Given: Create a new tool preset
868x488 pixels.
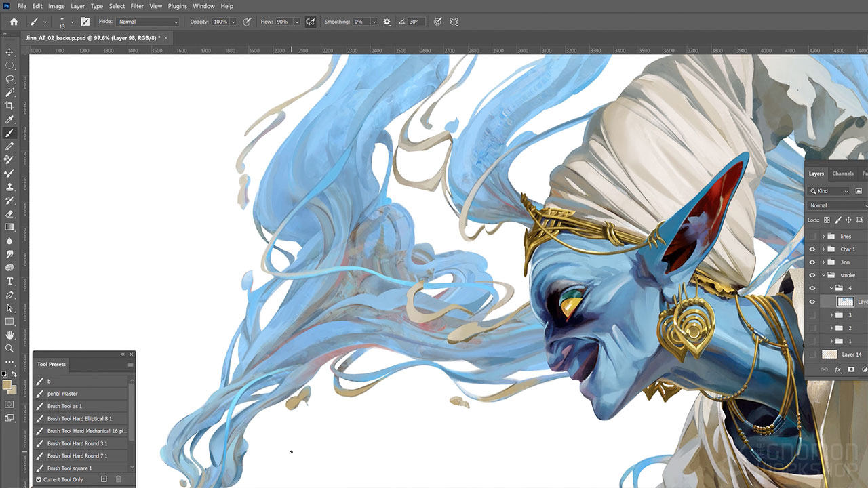Looking at the screenshot, I should pyautogui.click(x=104, y=479).
